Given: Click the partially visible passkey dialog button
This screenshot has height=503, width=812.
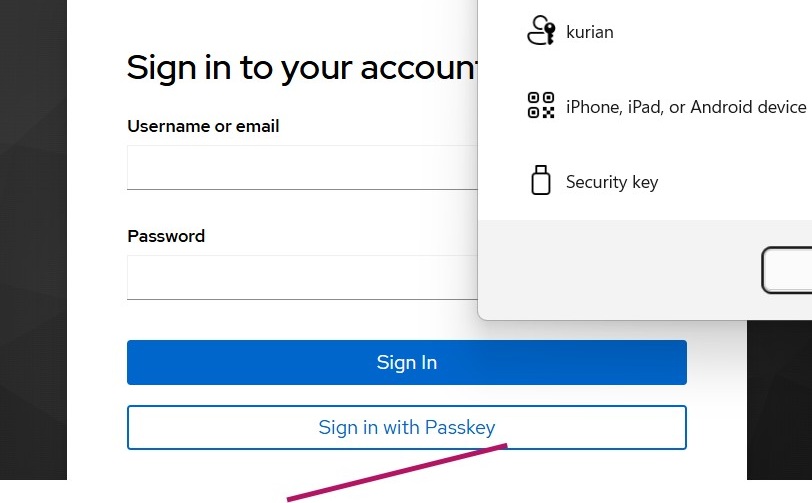Looking at the screenshot, I should pyautogui.click(x=790, y=270).
